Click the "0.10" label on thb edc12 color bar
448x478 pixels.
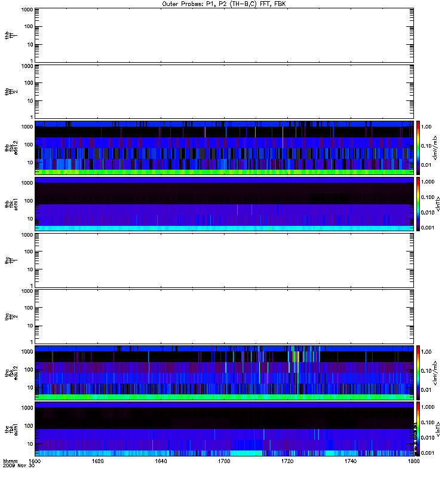[x=426, y=146]
